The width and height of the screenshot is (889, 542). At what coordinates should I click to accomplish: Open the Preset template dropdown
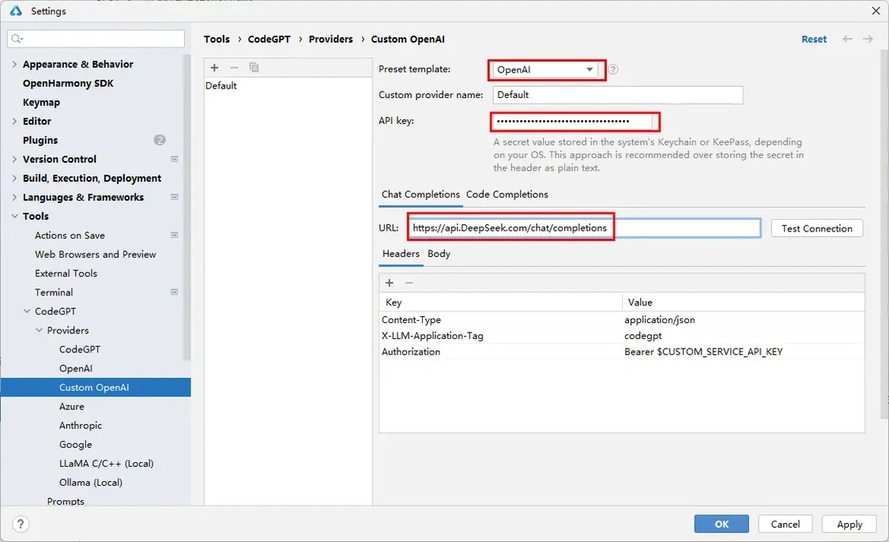[x=545, y=70]
